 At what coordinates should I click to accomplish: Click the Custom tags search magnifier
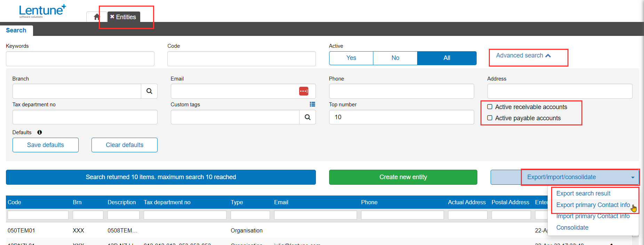pos(308,117)
